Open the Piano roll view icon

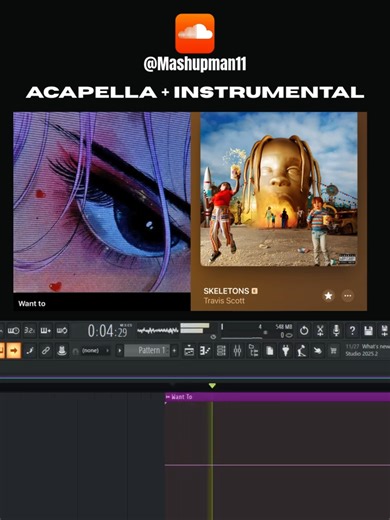[x=205, y=351]
